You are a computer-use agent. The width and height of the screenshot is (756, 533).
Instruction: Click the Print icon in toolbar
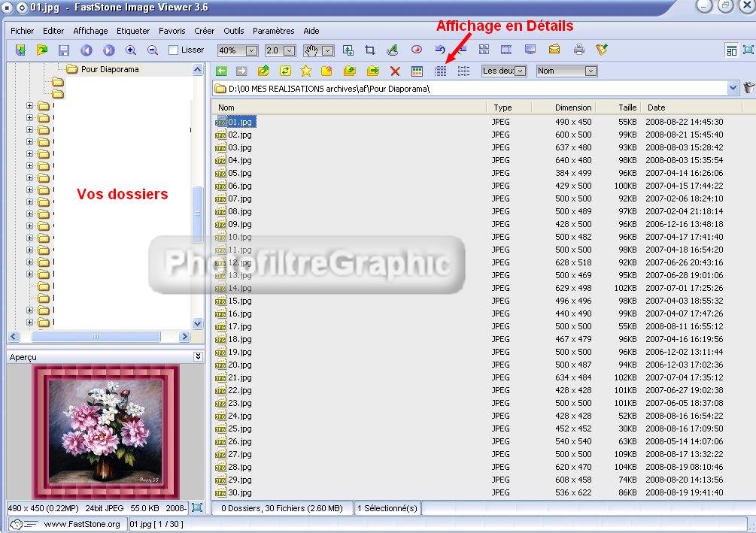[x=578, y=50]
